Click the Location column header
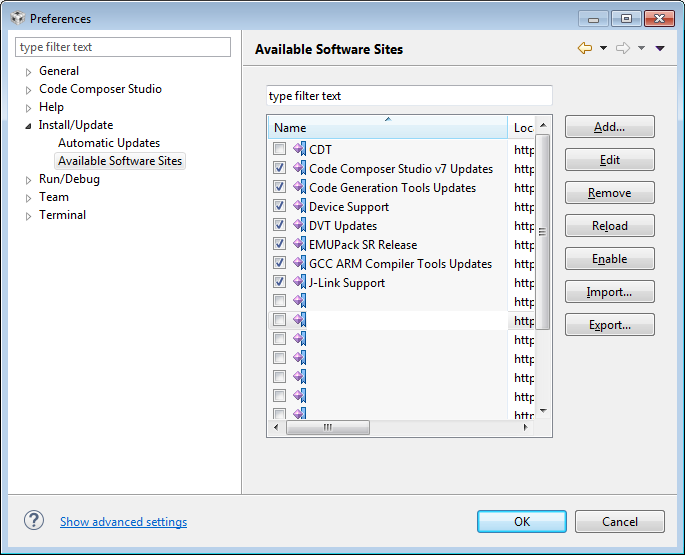The height and width of the screenshot is (555, 685). (x=522, y=127)
